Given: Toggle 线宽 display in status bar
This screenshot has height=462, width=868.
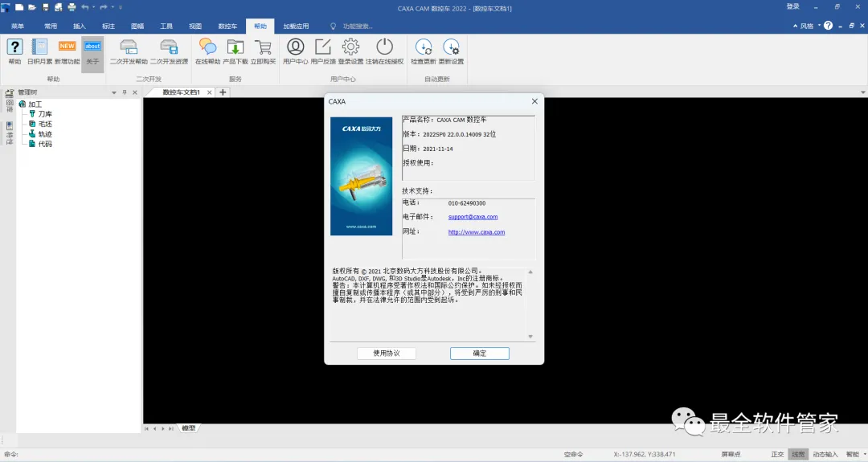Looking at the screenshot, I should click(798, 454).
